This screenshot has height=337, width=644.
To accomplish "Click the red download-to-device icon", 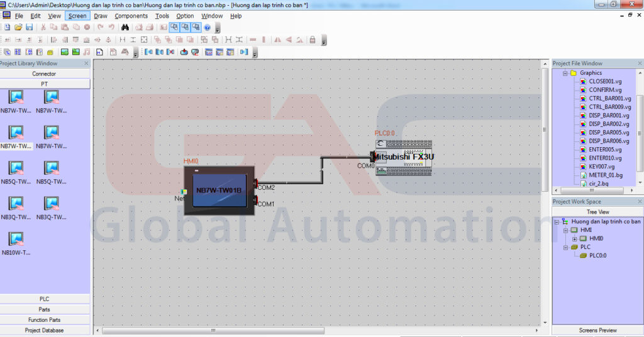I will (x=184, y=52).
